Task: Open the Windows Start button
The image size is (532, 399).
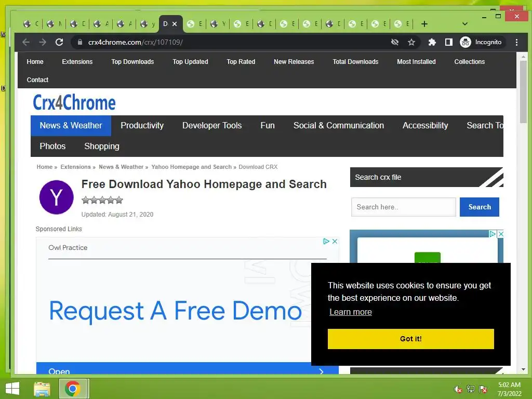Action: 12,389
